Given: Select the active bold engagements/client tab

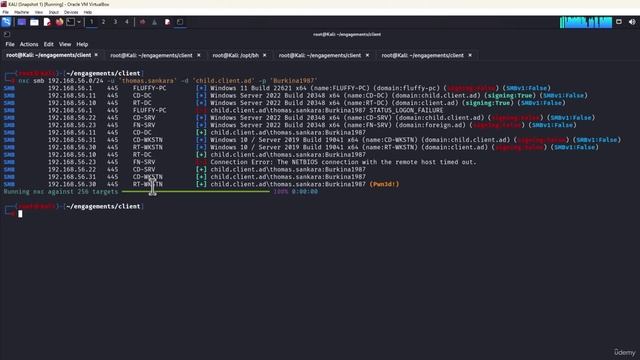Looking at the screenshot, I should [49, 55].
